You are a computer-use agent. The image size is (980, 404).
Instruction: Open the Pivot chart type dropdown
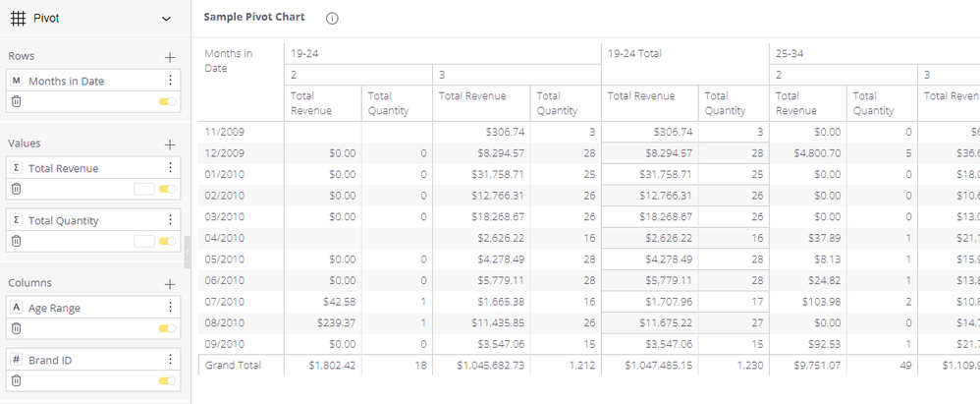165,19
